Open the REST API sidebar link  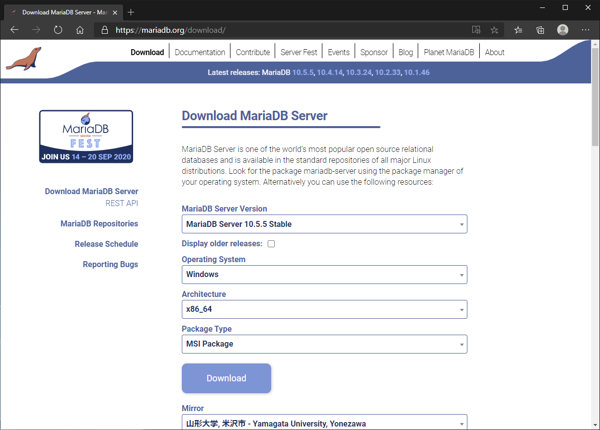[122, 203]
